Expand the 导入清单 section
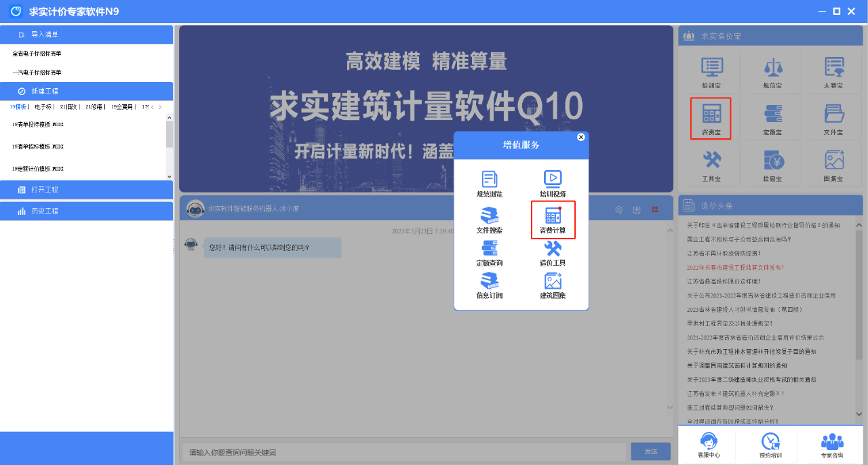 coord(87,35)
